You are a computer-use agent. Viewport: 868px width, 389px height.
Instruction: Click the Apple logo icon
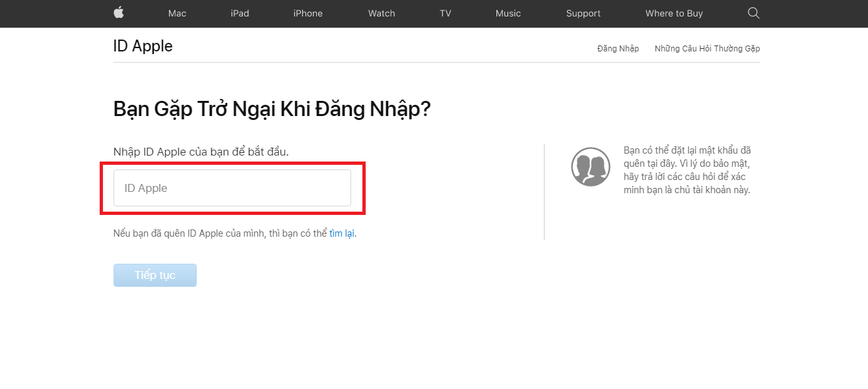point(118,13)
